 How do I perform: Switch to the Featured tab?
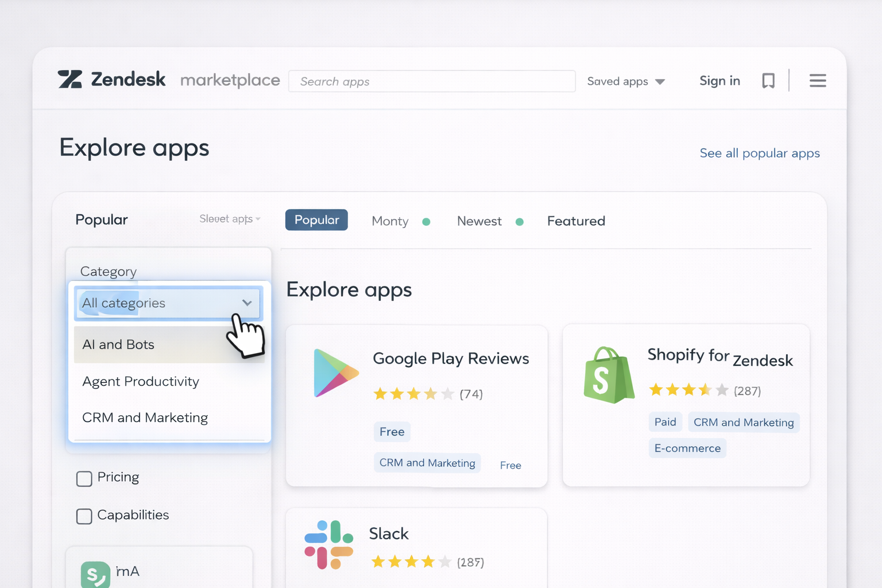576,221
